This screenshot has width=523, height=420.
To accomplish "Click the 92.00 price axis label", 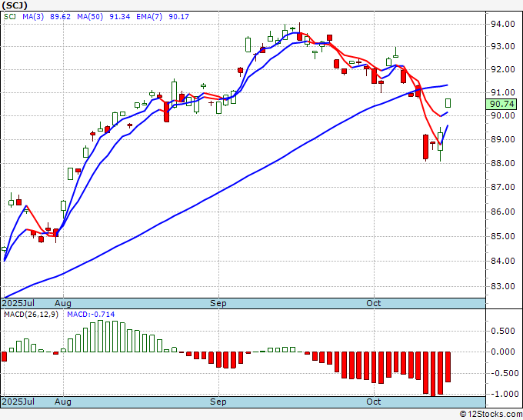I will [502, 70].
